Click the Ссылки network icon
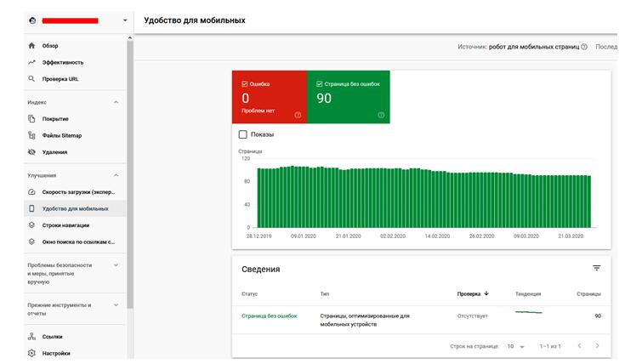The width and height of the screenshot is (625, 364). tap(32, 336)
